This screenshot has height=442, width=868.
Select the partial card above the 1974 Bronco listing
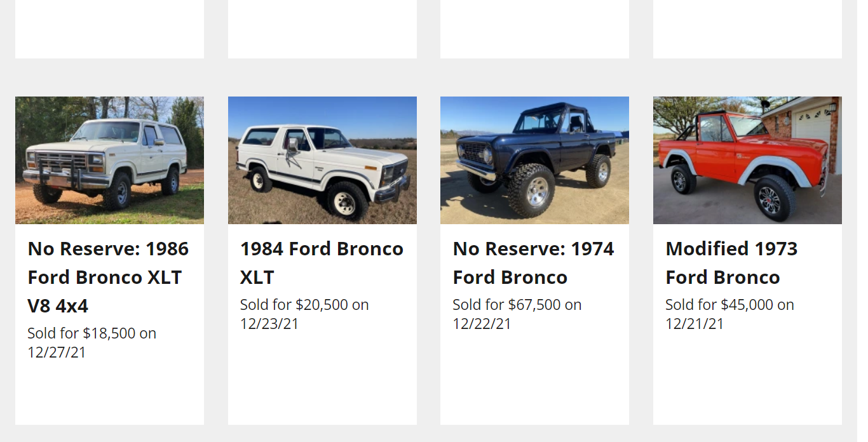pyautogui.click(x=534, y=29)
